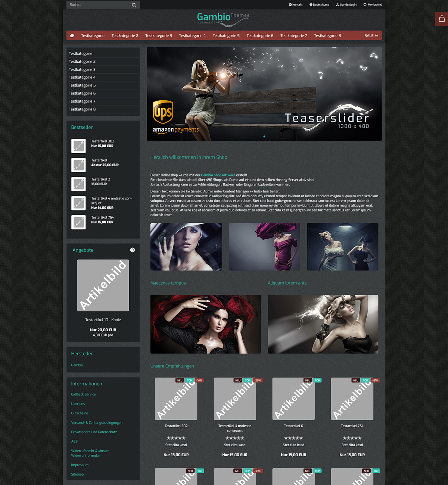Open Kundenlogin via the person icon
This screenshot has width=448, height=485.
tap(337, 4)
